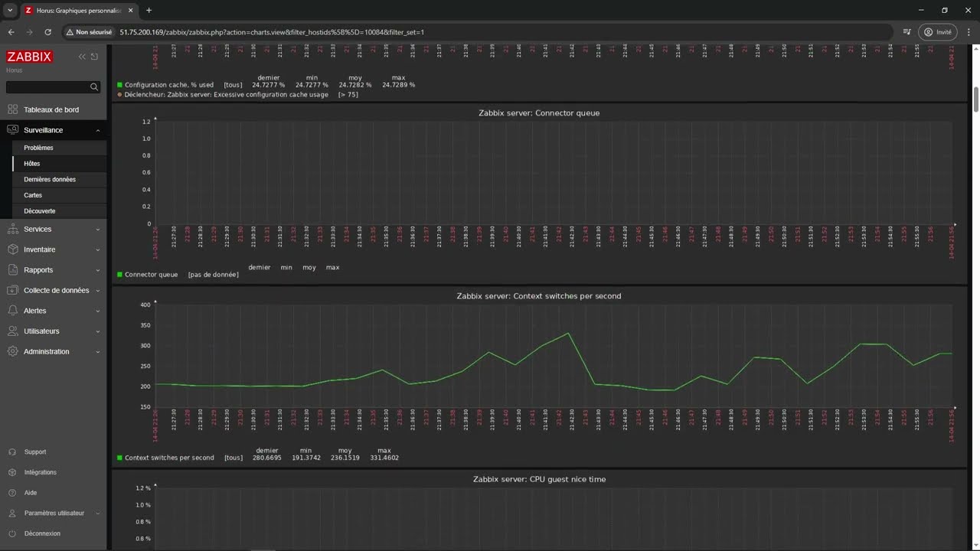Expand the Utilisateurs menu section

tap(98, 331)
